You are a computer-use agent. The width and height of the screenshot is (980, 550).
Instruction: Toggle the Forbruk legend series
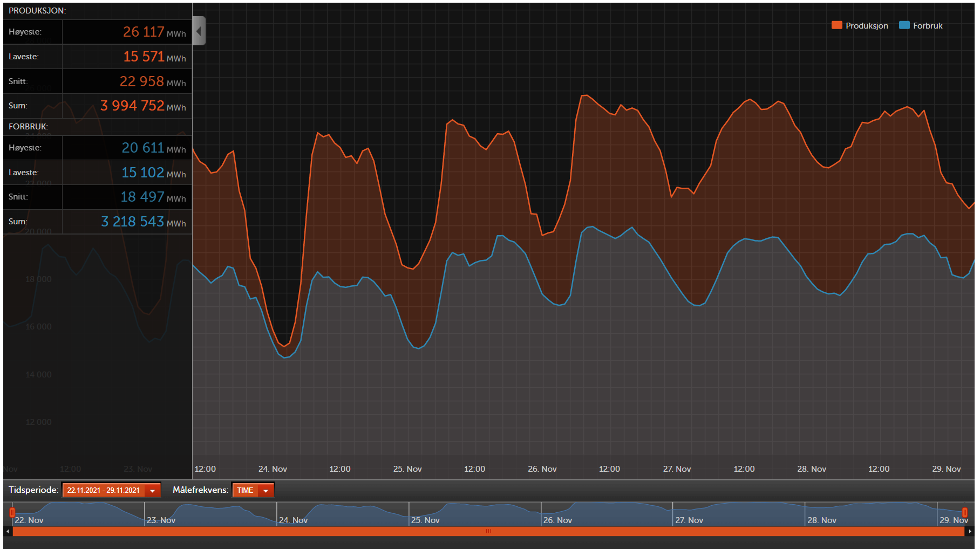pos(921,25)
